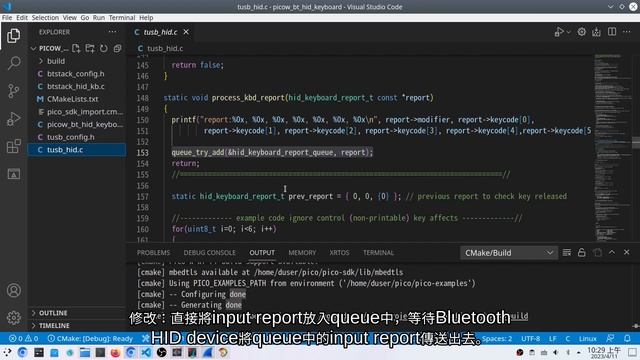
Task: Open the Go menu
Action: [84, 18]
